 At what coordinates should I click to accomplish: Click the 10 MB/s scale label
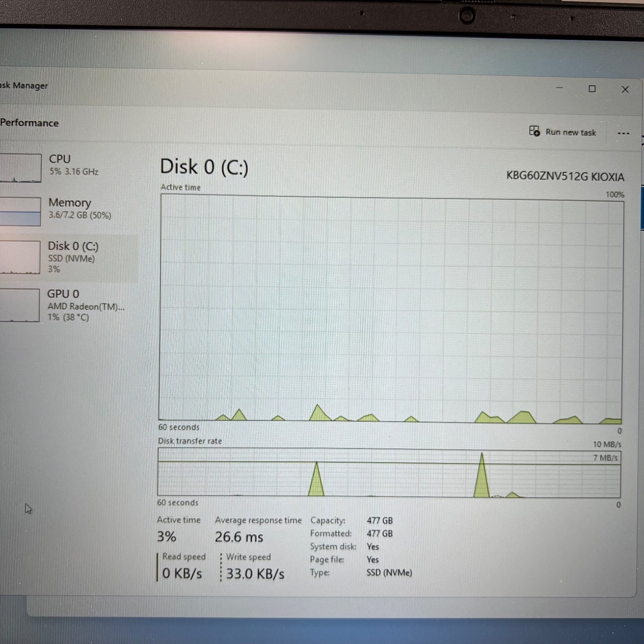point(607,444)
